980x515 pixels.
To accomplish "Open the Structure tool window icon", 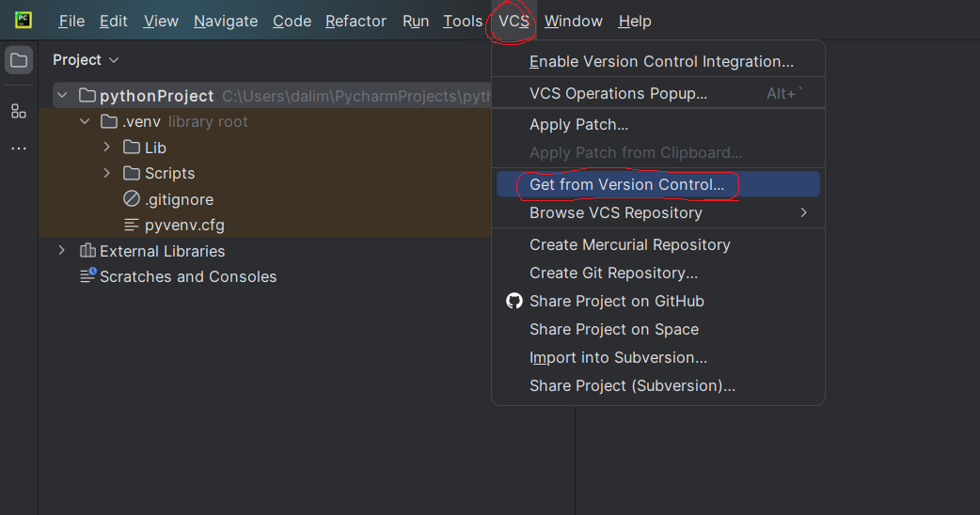I will click(x=19, y=111).
